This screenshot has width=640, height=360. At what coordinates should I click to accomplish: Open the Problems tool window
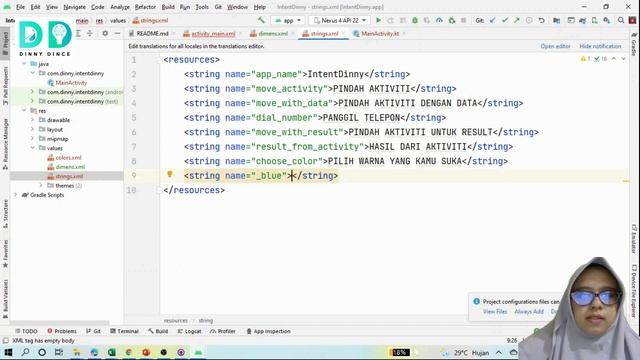pos(62,331)
